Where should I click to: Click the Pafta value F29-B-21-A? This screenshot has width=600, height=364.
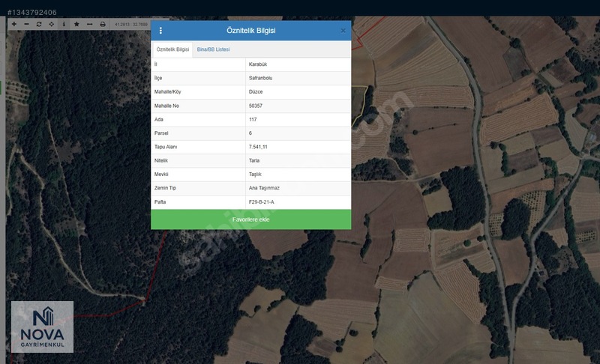click(261, 202)
